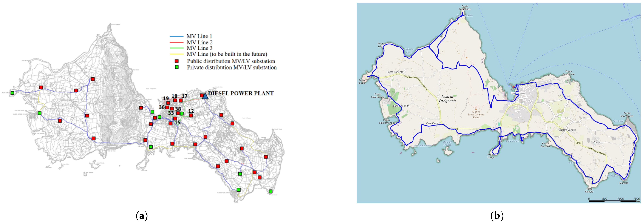Click the Isola di Favignana map label
This screenshot has height=223, width=644.
(x=447, y=99)
